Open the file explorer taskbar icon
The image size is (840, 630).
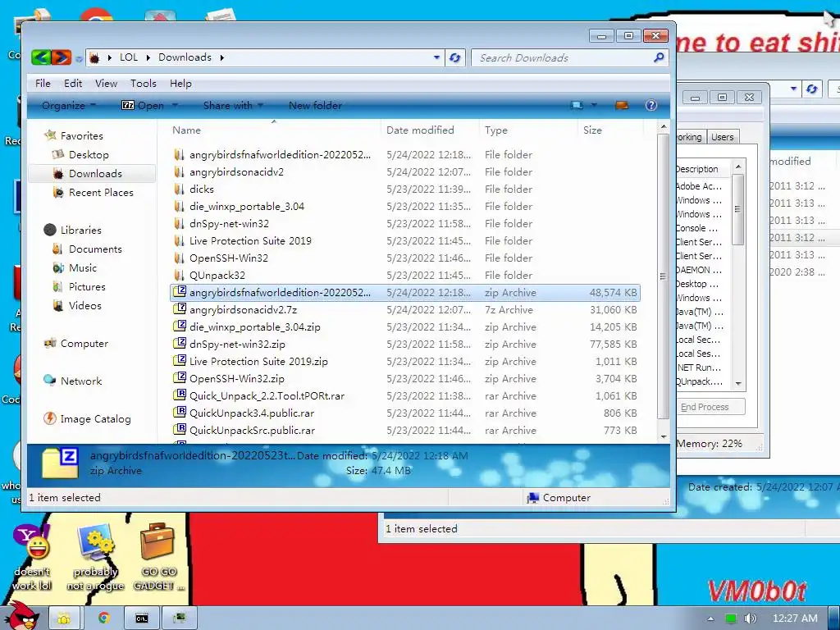click(x=64, y=619)
